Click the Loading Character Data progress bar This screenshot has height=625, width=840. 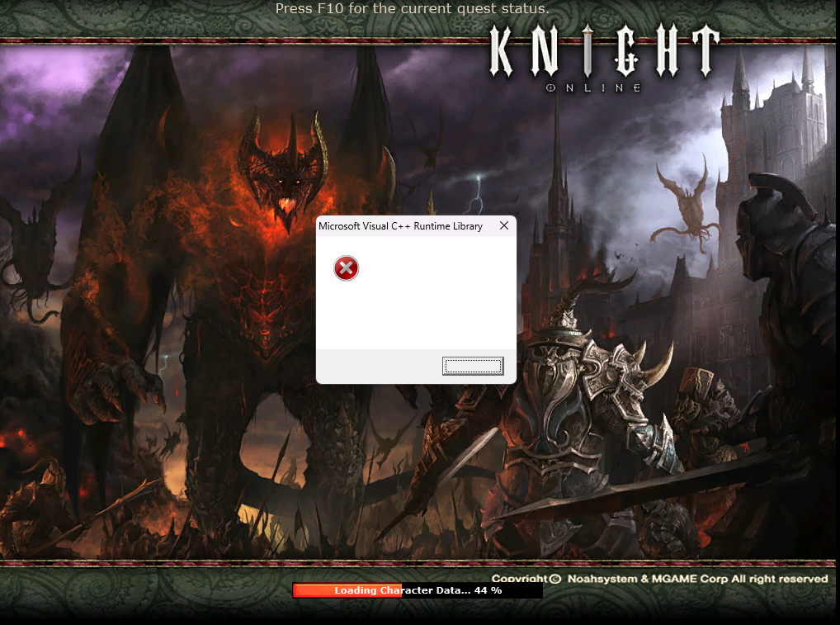tap(418, 590)
